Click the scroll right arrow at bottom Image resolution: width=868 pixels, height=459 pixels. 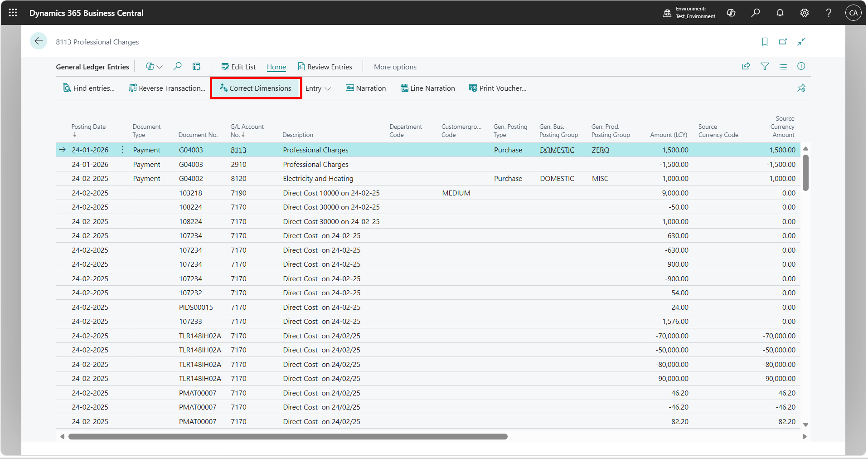click(x=805, y=436)
